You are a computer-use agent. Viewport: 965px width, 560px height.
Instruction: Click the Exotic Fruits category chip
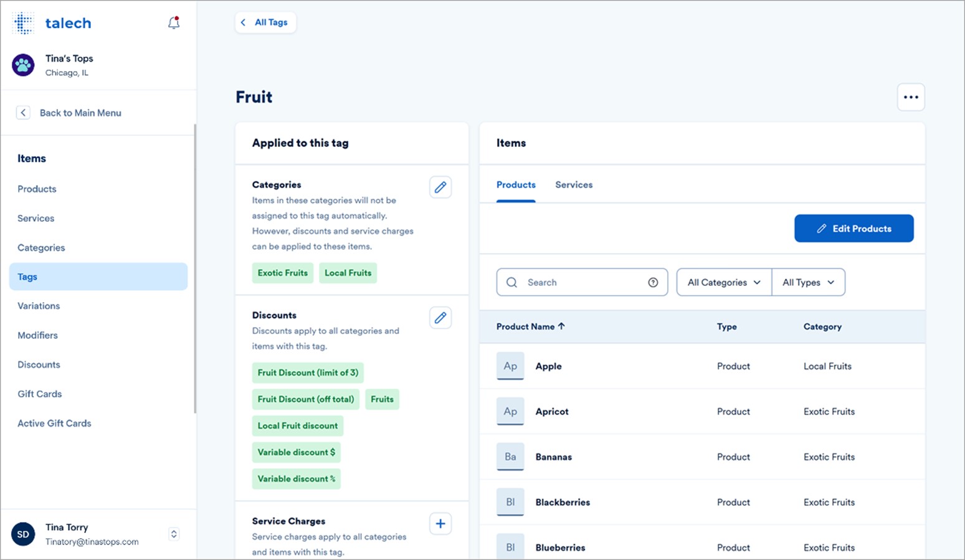[283, 273]
